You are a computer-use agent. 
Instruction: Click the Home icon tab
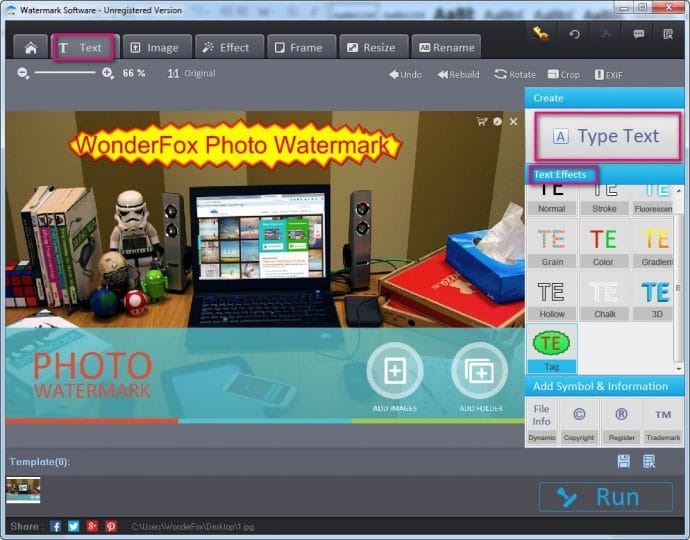(x=31, y=47)
